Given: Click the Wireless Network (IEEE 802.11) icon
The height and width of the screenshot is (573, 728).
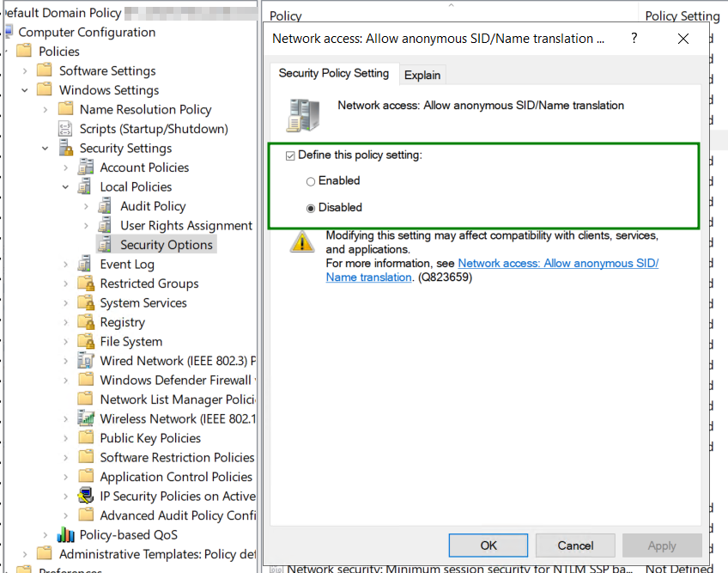Looking at the screenshot, I should (86, 418).
